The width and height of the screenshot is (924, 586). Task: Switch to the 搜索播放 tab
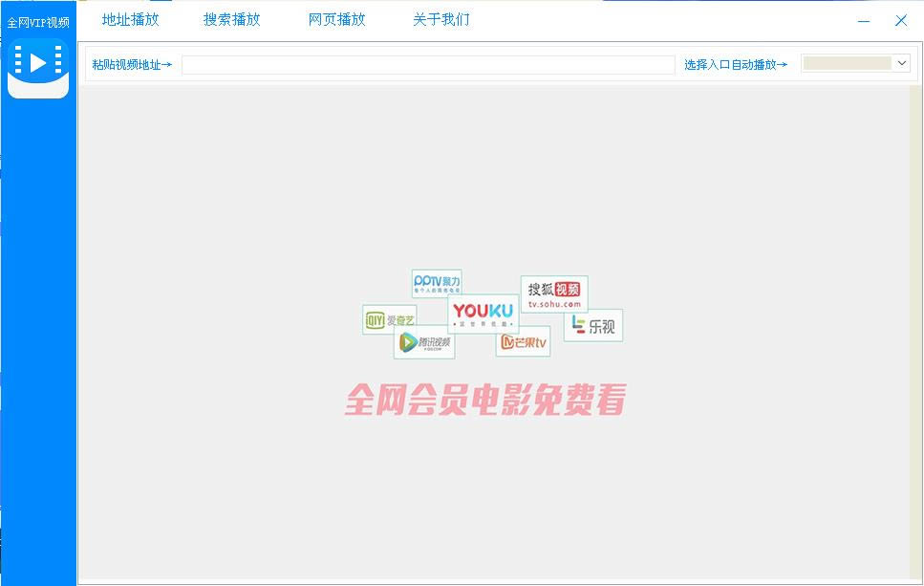[231, 19]
